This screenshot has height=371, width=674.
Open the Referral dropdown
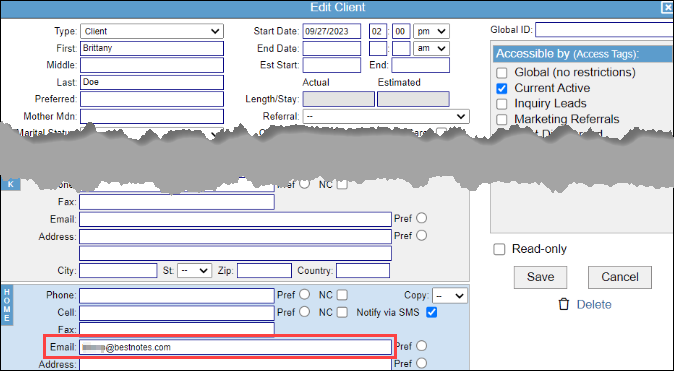point(386,117)
